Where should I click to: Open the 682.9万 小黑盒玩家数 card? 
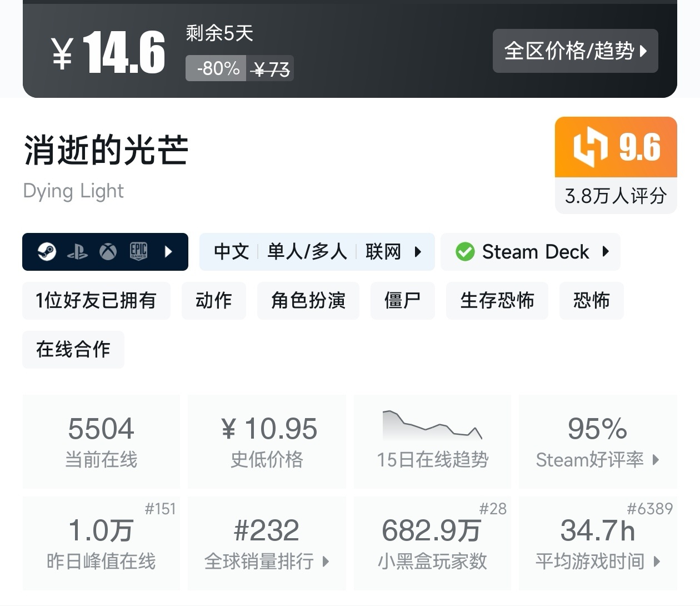point(432,544)
